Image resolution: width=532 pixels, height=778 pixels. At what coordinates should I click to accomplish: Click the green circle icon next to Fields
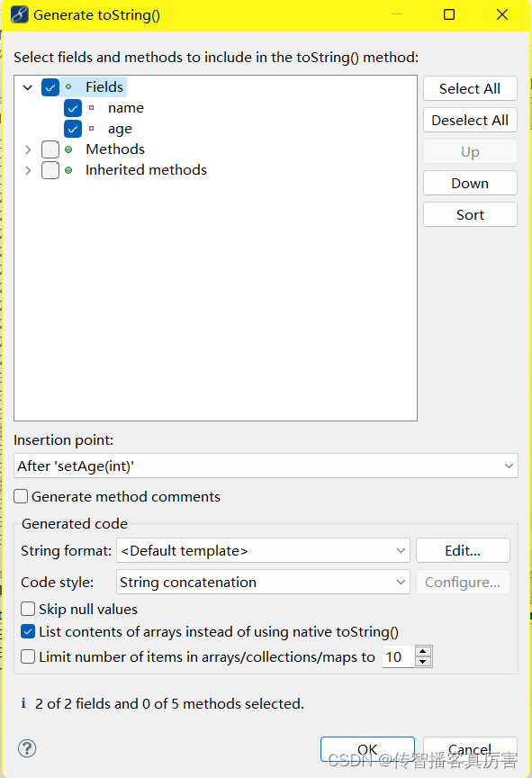point(68,86)
